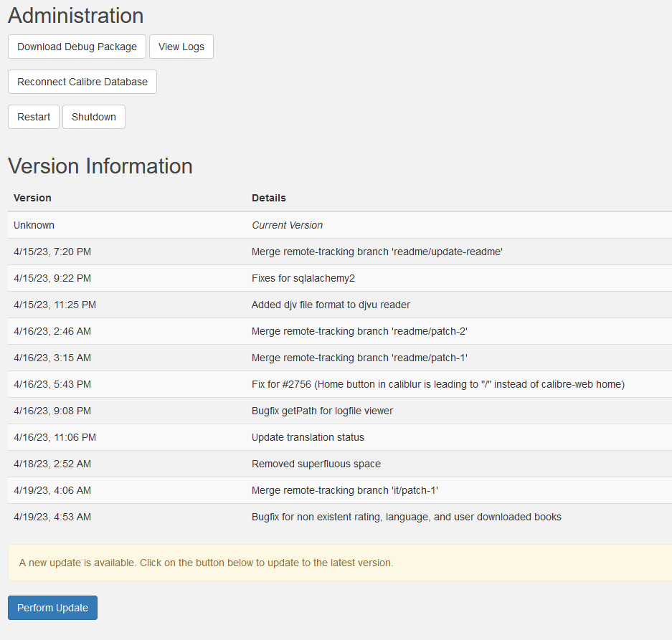Click the 'Update translation status' entry

(308, 437)
